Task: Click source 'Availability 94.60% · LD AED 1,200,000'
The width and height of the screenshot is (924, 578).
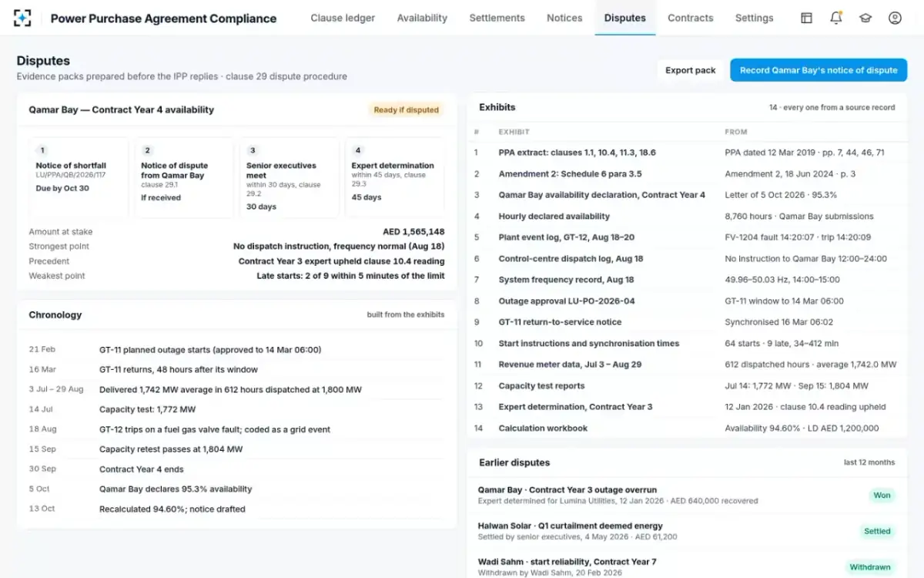Action: (x=802, y=428)
